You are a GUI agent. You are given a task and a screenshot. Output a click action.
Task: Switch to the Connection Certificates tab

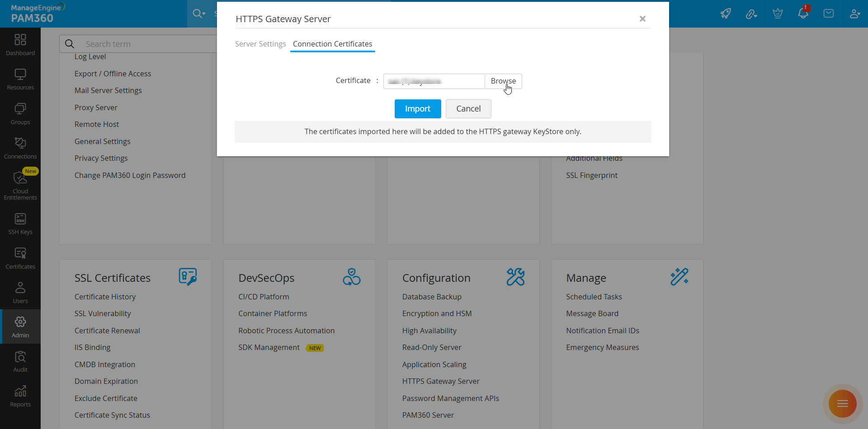point(332,44)
